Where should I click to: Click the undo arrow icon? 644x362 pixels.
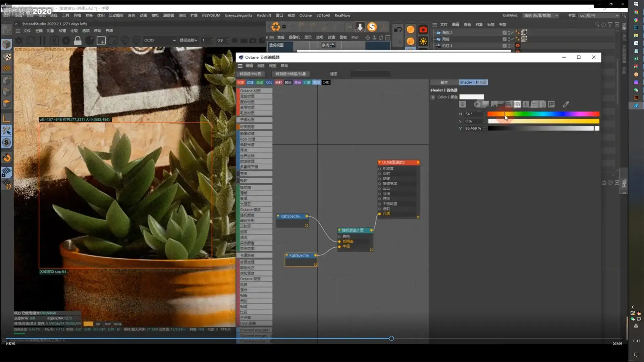[x=398, y=29]
